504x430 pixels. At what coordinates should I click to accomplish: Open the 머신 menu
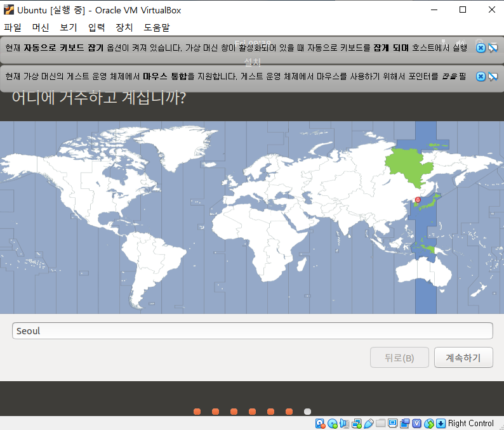41,28
